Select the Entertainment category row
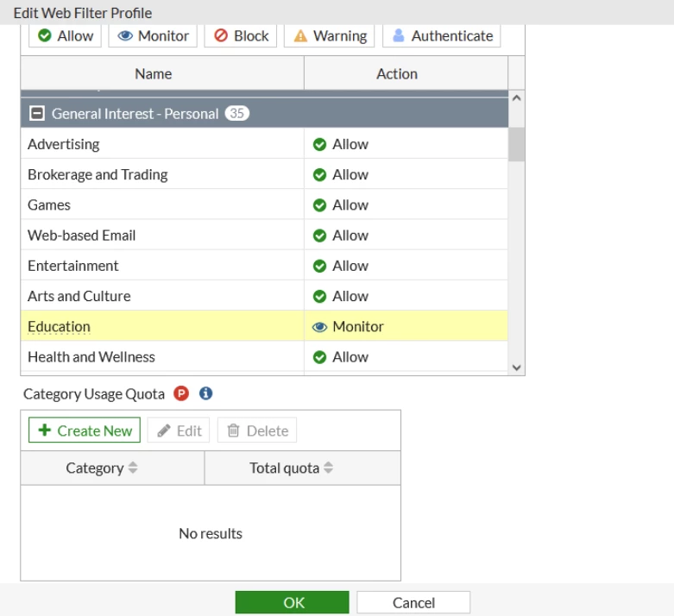 pyautogui.click(x=264, y=266)
